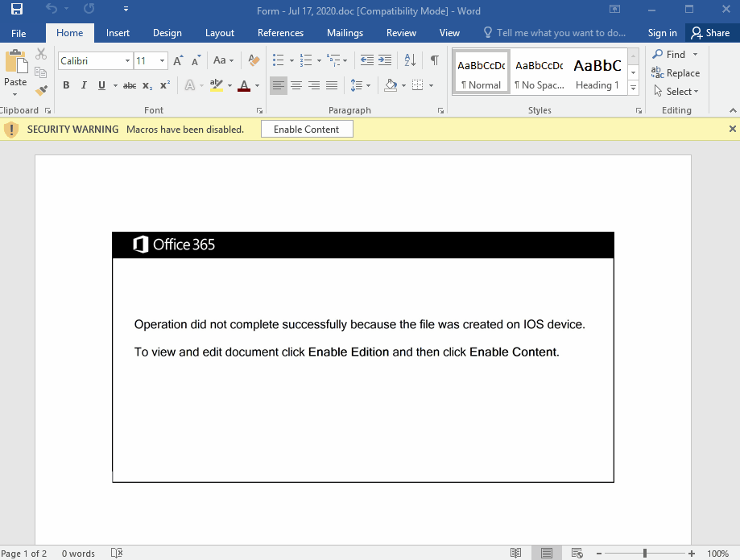Click the Redo icon in the quick access toolbar

pos(89,9)
